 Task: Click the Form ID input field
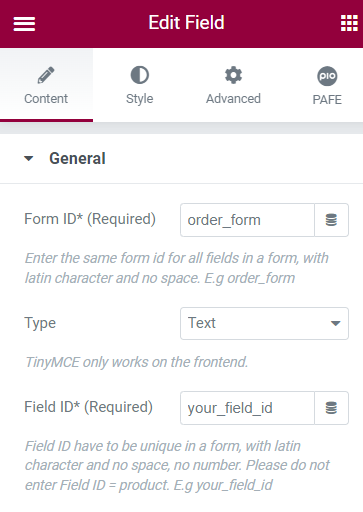tap(247, 220)
